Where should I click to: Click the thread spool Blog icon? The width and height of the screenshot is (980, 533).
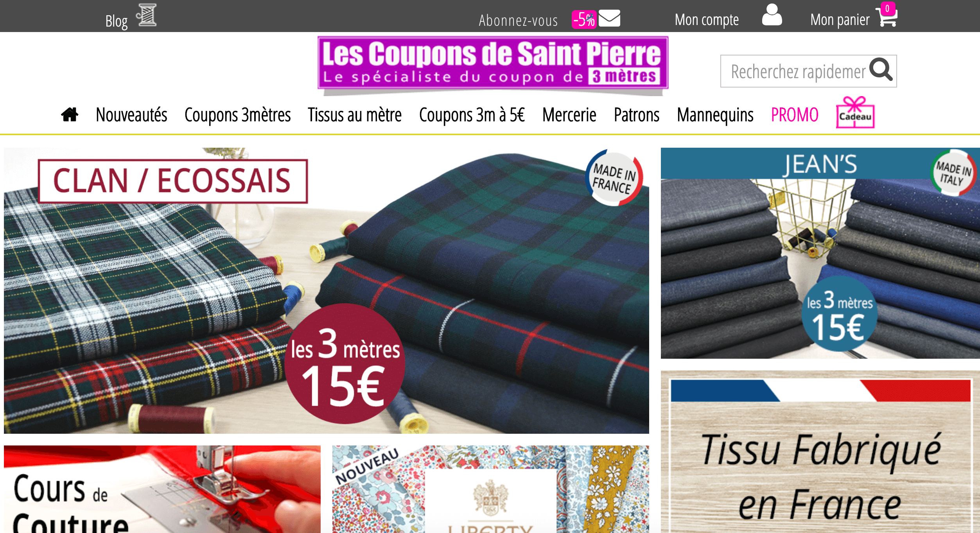[146, 15]
